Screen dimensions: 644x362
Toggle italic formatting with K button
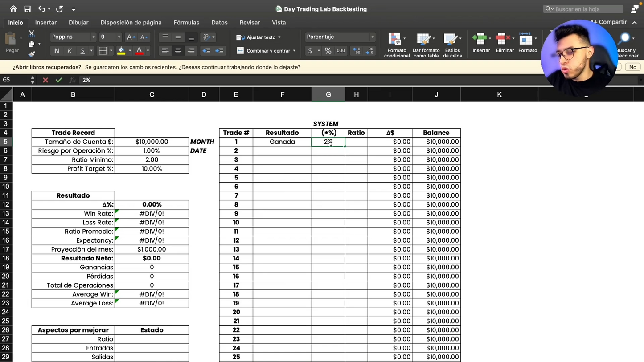pos(70,51)
